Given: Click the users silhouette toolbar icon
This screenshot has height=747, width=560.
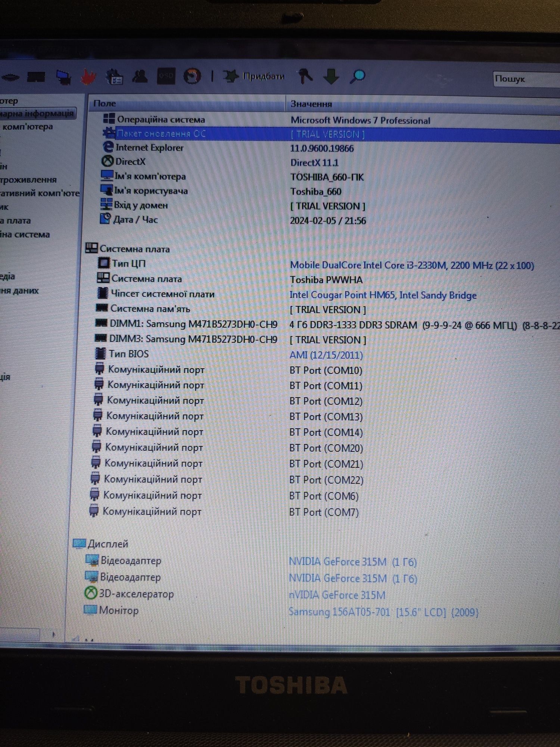Looking at the screenshot, I should [140, 76].
